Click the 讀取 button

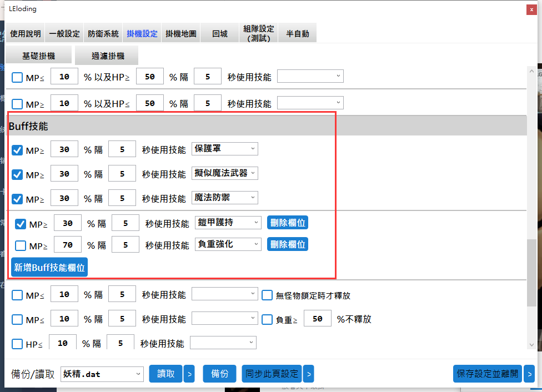165,374
